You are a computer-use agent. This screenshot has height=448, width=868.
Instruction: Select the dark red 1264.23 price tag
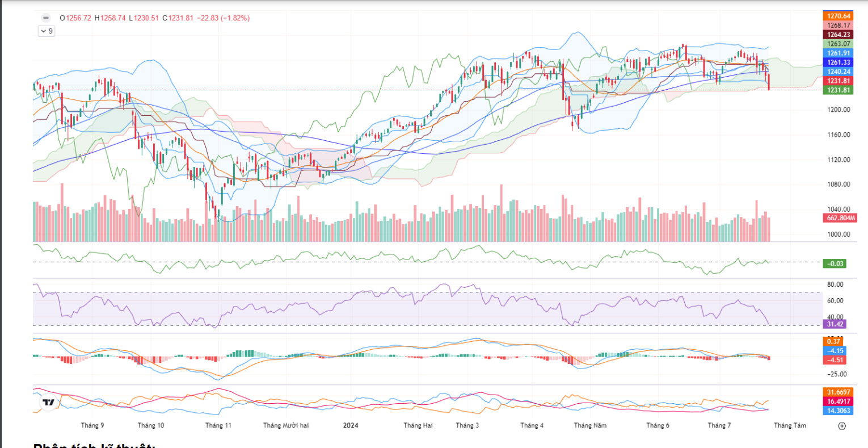click(838, 35)
